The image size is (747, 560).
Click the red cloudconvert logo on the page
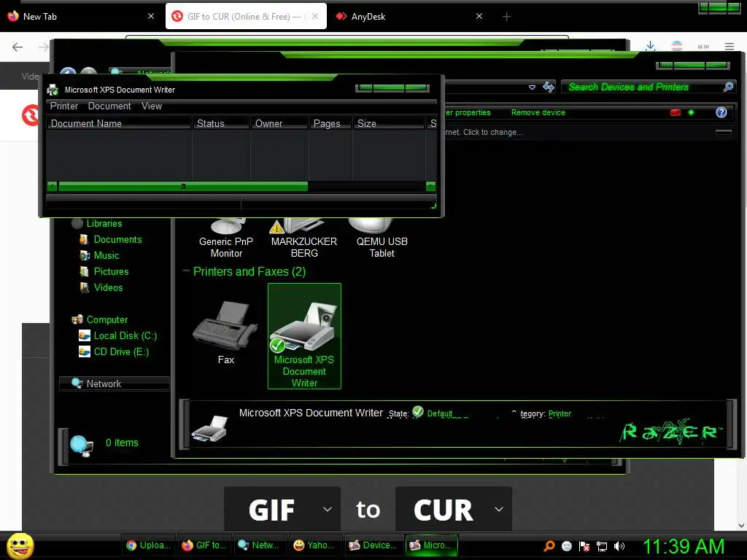tap(30, 115)
